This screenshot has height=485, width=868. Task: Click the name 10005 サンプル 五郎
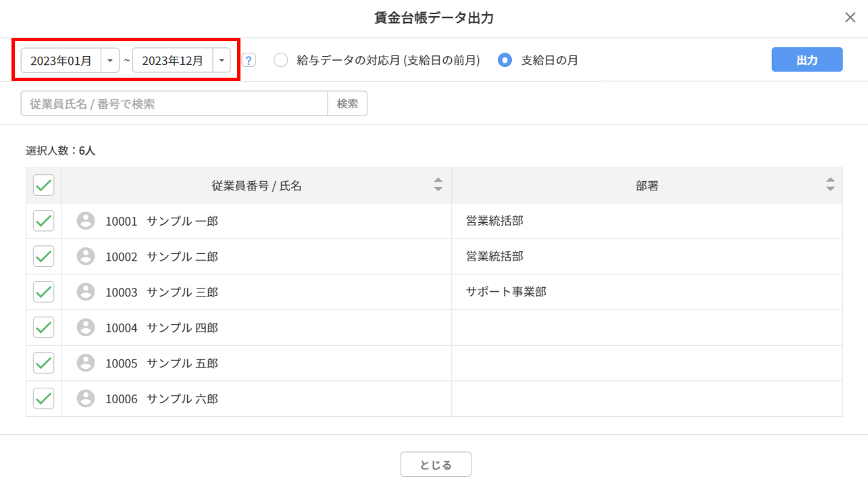161,363
